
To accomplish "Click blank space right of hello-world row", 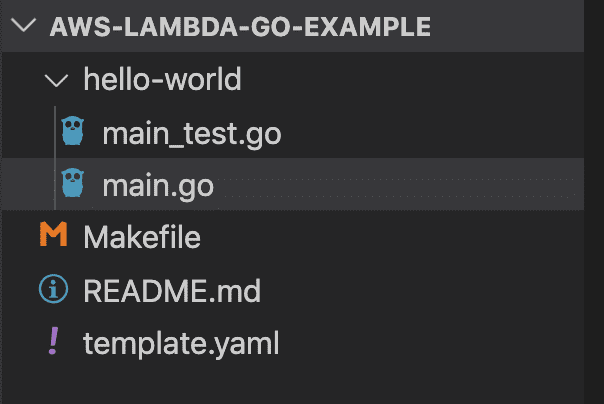I will click(412, 79).
